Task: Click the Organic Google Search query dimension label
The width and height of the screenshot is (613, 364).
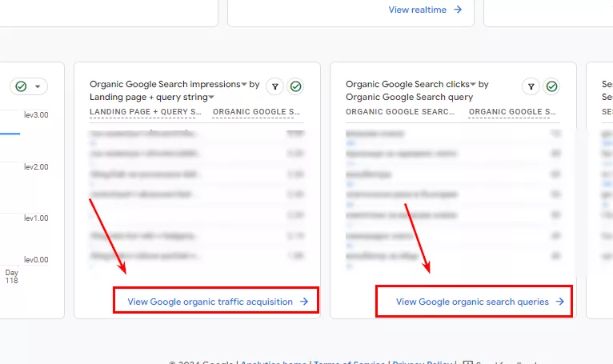Action: pyautogui.click(x=409, y=97)
